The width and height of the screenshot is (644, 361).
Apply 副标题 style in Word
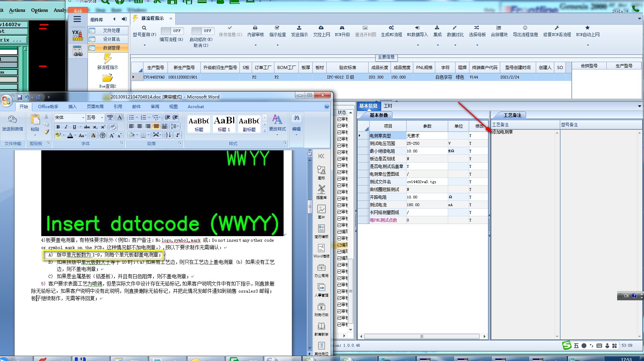pos(249,123)
